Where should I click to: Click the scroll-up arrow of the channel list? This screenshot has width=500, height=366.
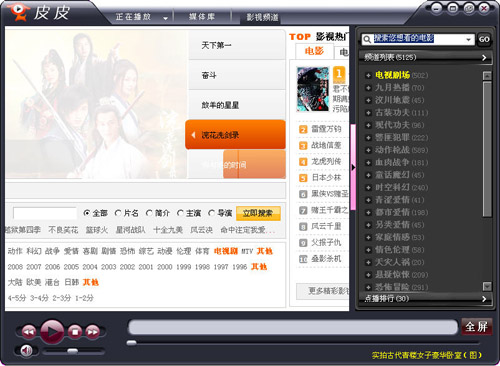(x=487, y=76)
